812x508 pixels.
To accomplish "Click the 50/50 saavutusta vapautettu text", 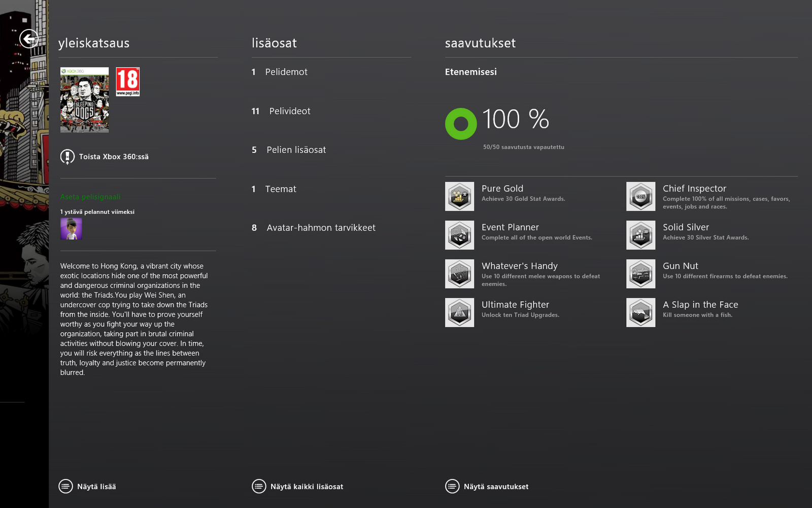I will coord(524,147).
